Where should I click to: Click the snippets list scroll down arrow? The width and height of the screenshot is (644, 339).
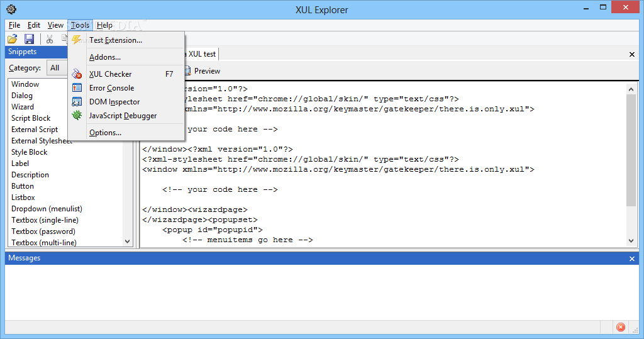tap(127, 242)
